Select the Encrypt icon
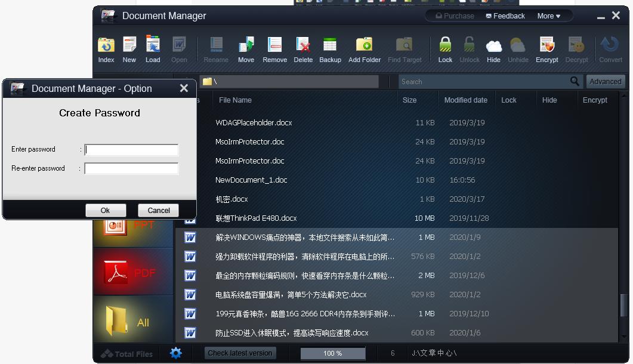This screenshot has width=633, height=364. click(546, 49)
